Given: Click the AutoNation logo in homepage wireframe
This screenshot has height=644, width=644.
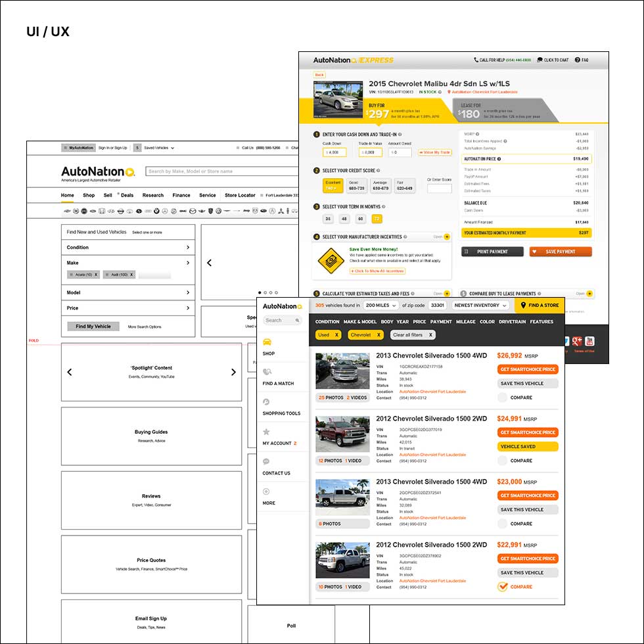Looking at the screenshot, I should (98, 172).
